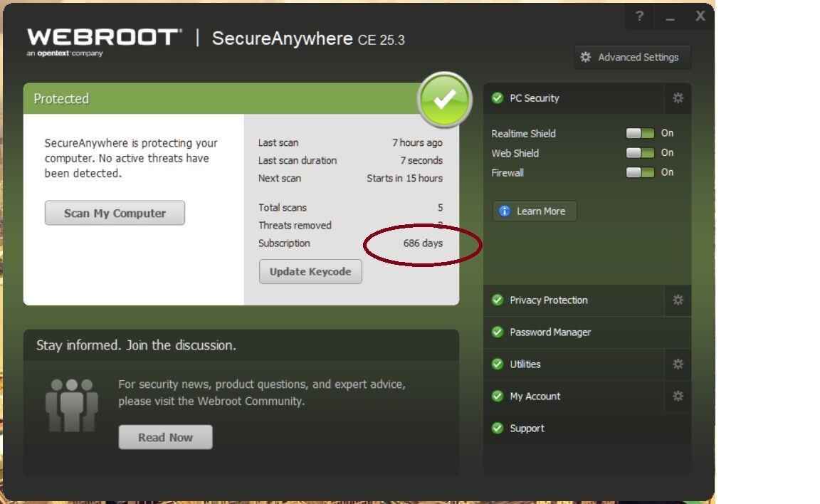
Task: Click the Firewall label
Action: (x=508, y=172)
